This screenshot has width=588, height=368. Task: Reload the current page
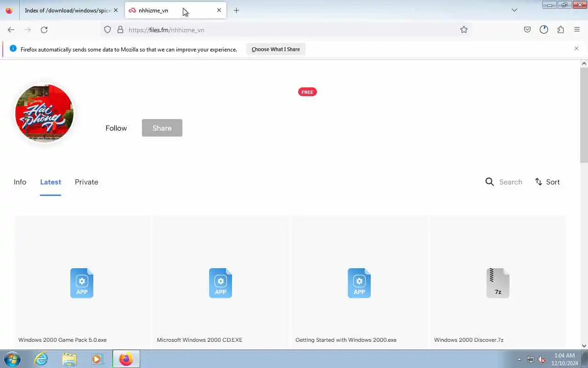tap(44, 29)
